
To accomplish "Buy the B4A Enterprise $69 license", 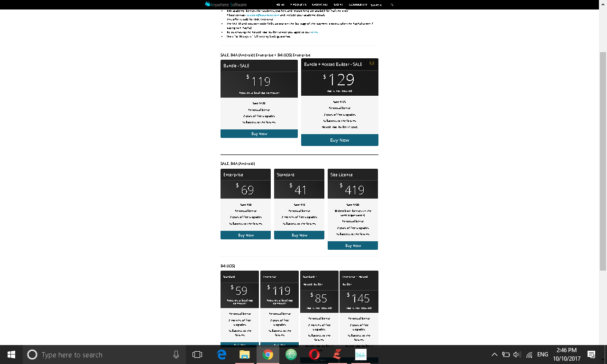I will [x=246, y=235].
